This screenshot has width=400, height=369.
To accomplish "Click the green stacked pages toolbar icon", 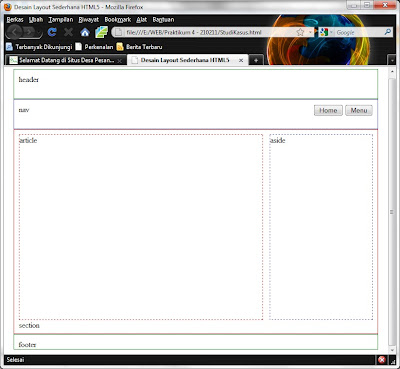I will click(x=101, y=32).
